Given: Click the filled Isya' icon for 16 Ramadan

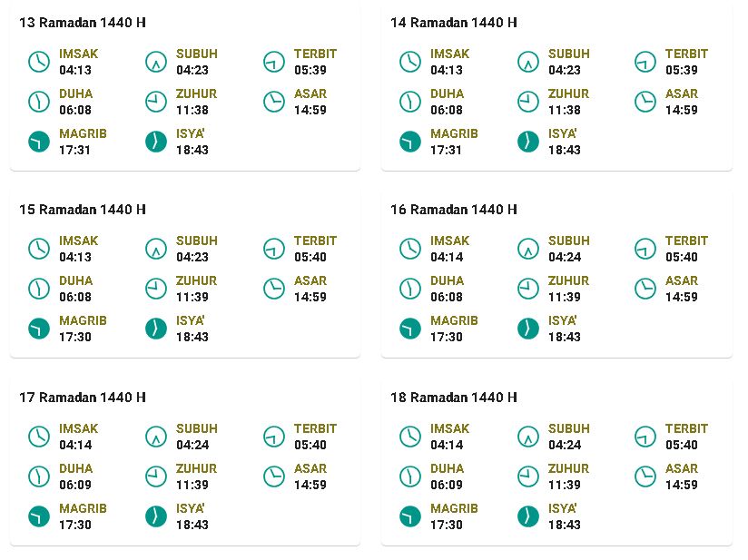Looking at the screenshot, I should click(528, 329).
